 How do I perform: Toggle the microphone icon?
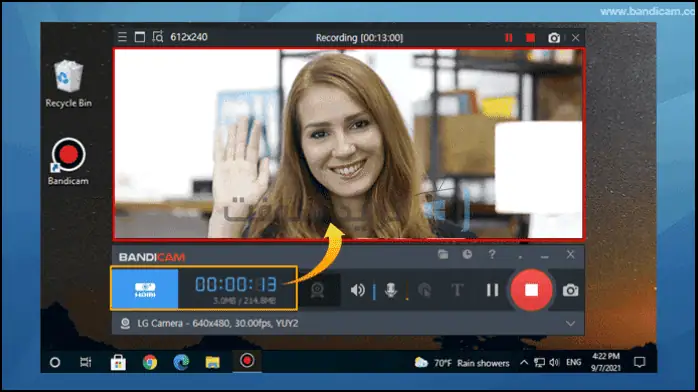point(391,290)
